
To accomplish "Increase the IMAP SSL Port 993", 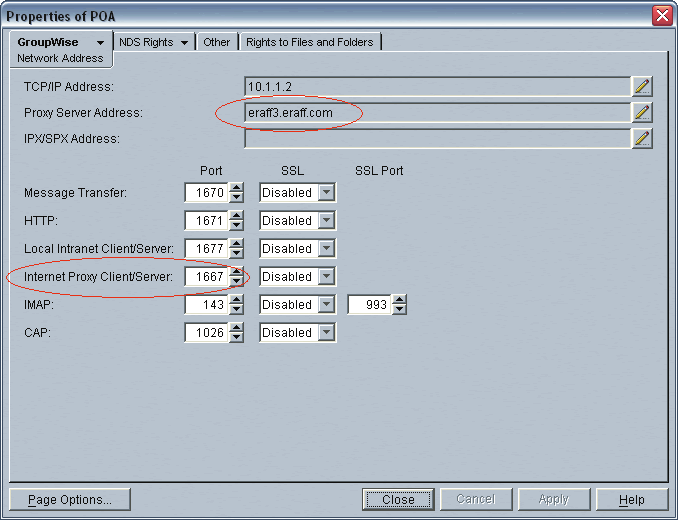I will click(x=399, y=300).
